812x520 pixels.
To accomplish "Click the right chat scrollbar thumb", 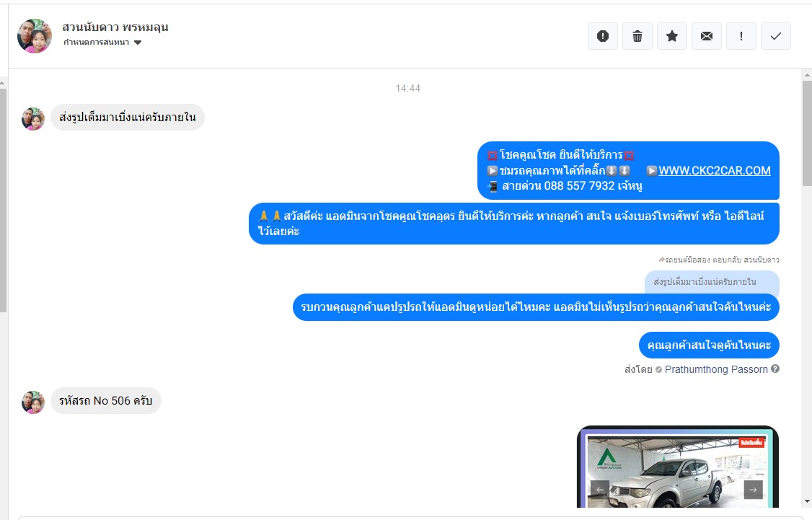I will tap(807, 133).
